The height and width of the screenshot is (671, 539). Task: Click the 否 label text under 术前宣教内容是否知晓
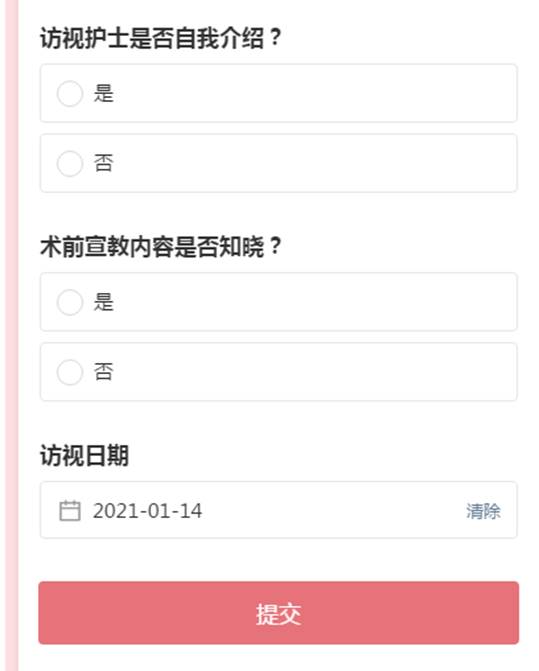[x=104, y=372]
